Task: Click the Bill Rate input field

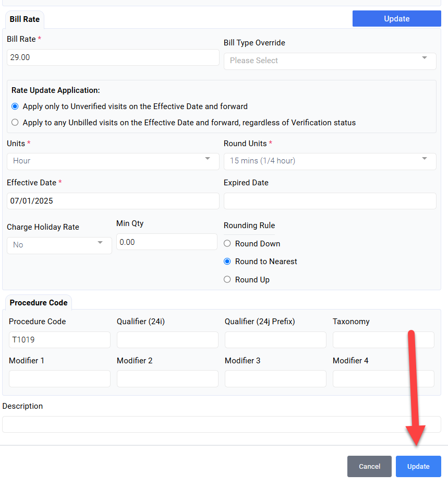Action: (113, 57)
